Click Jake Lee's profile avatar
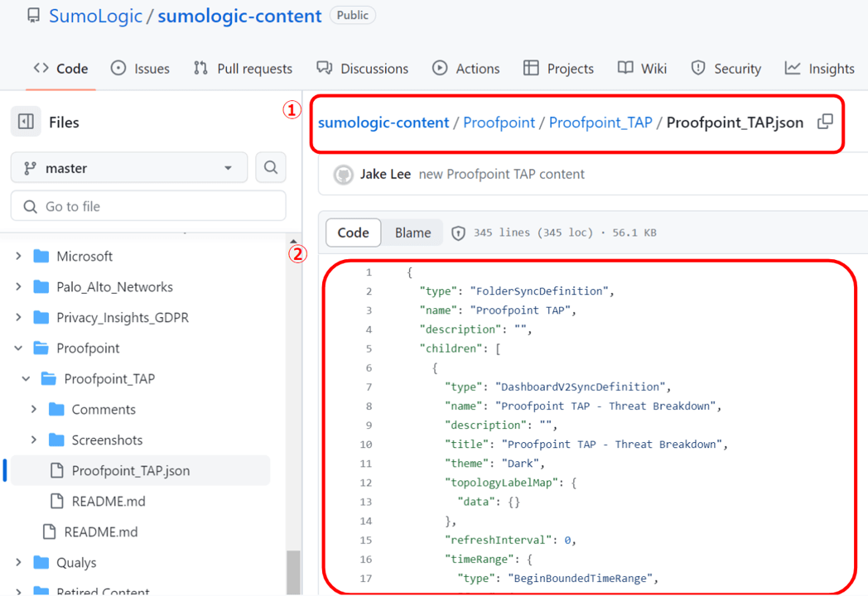 coord(343,175)
